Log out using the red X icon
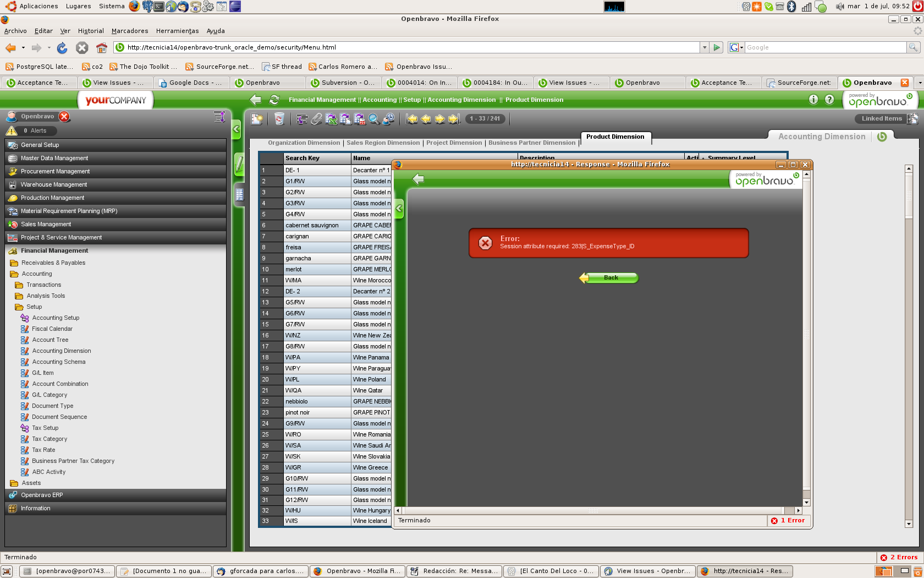The width and height of the screenshot is (924, 578). pos(64,117)
